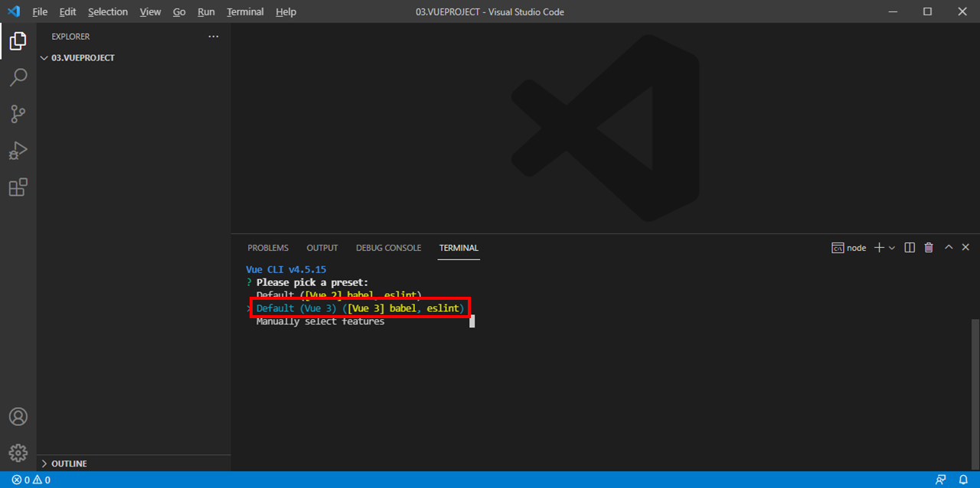
Task: Open the Selection menu
Action: pyautogui.click(x=108, y=11)
